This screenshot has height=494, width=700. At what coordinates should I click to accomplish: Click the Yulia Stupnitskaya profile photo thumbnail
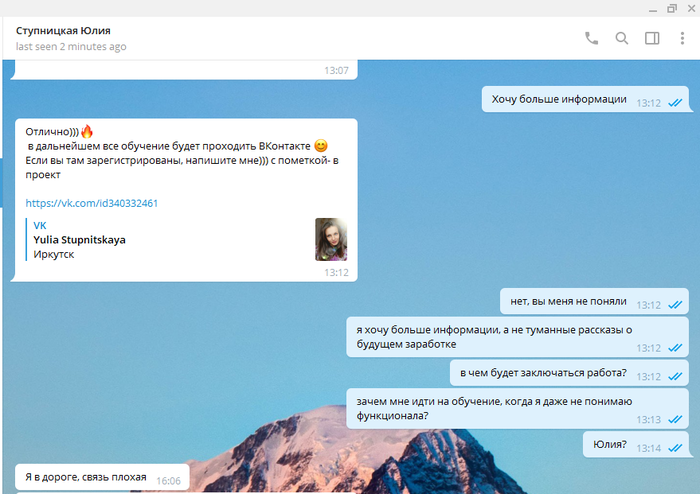(331, 239)
